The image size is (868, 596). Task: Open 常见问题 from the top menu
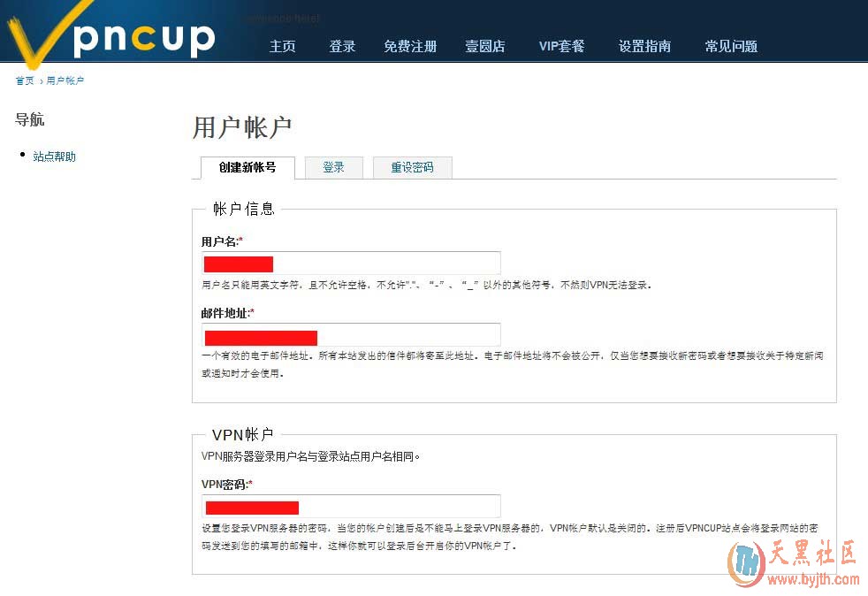click(x=731, y=46)
